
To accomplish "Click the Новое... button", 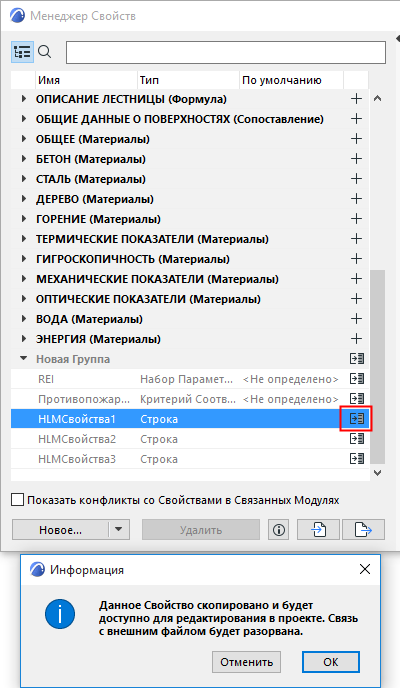I will (x=60, y=530).
